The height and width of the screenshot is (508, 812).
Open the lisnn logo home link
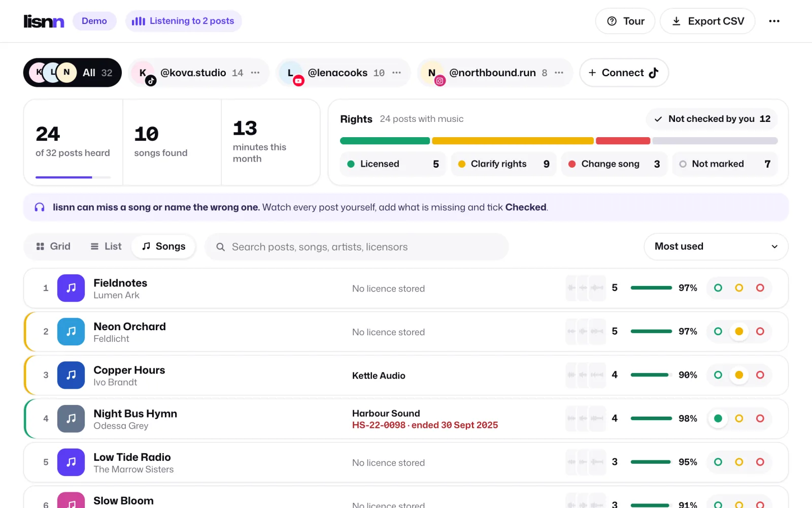44,21
